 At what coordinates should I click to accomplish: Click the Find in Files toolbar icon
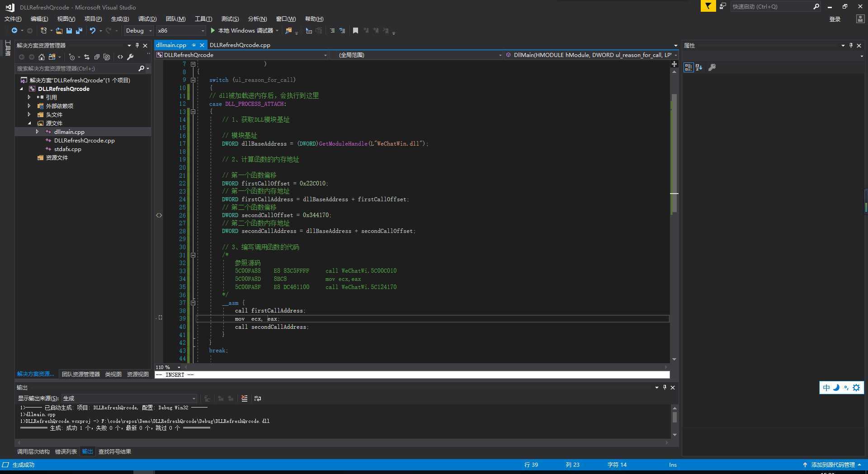coord(288,30)
